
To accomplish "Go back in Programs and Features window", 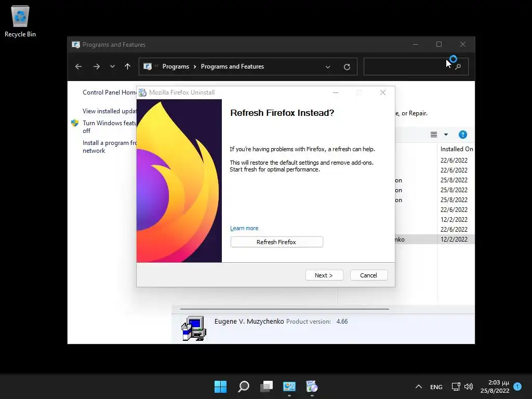I will (x=78, y=66).
